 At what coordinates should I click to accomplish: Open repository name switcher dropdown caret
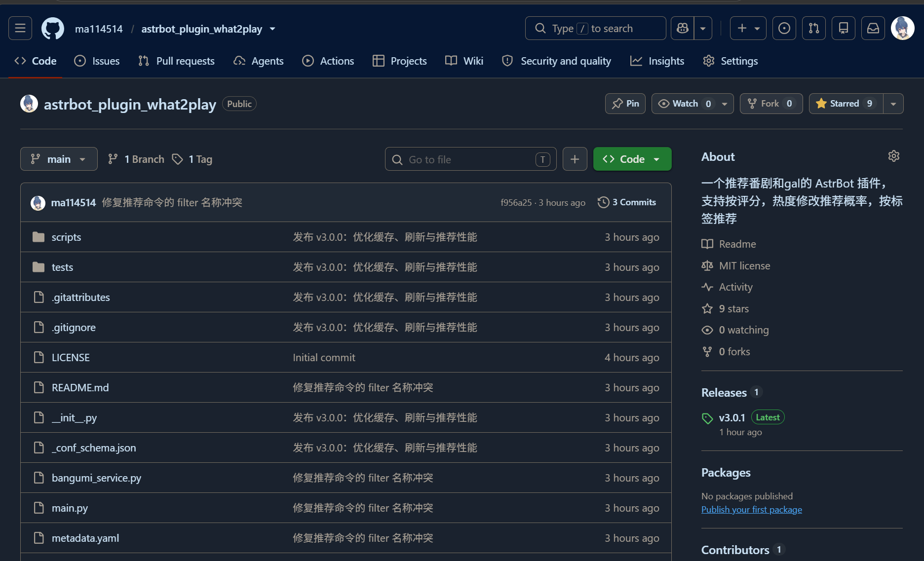pyautogui.click(x=272, y=29)
